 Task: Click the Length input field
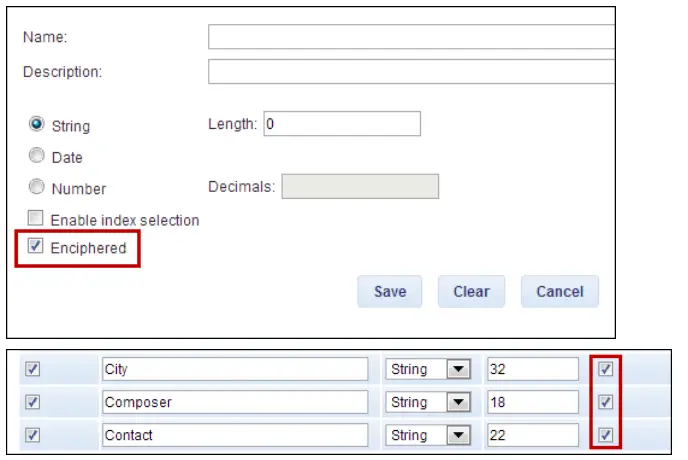pos(341,124)
